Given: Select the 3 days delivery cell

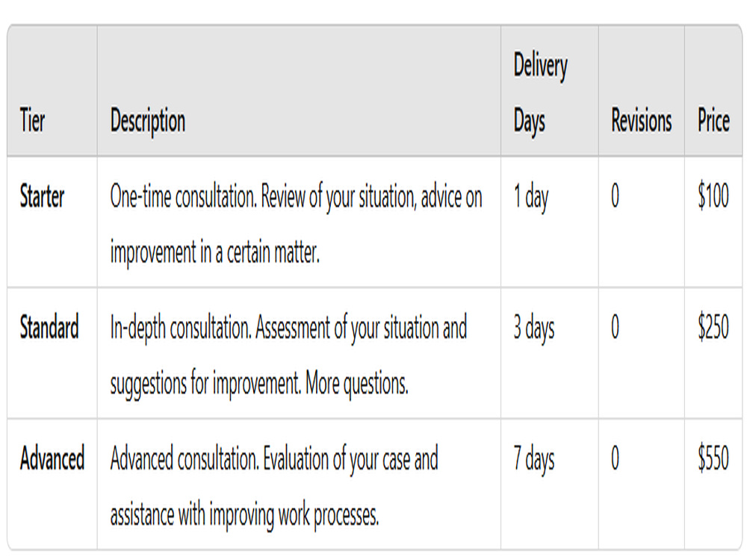Looking at the screenshot, I should click(x=534, y=328).
